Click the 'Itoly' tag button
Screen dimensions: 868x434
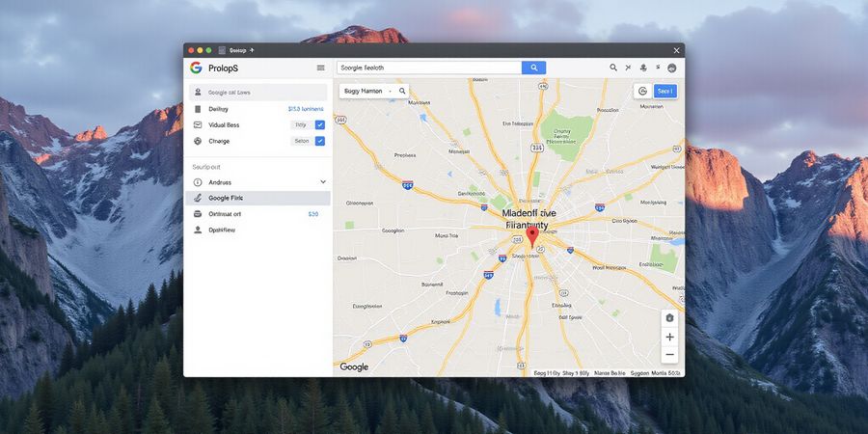(x=301, y=125)
